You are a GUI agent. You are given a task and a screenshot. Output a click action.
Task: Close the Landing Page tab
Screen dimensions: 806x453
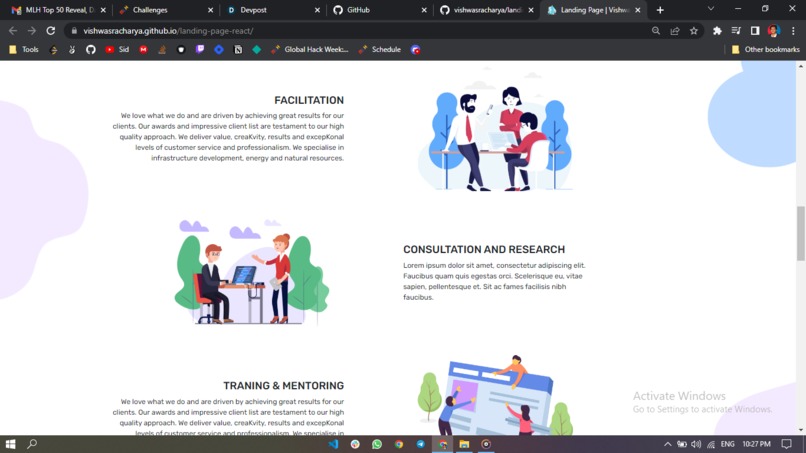click(638, 10)
